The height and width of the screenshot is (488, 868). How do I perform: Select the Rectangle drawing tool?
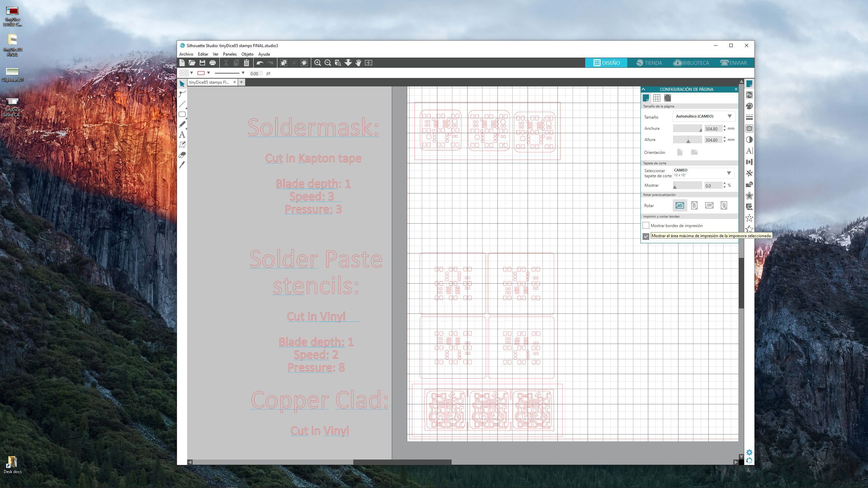pos(182,114)
